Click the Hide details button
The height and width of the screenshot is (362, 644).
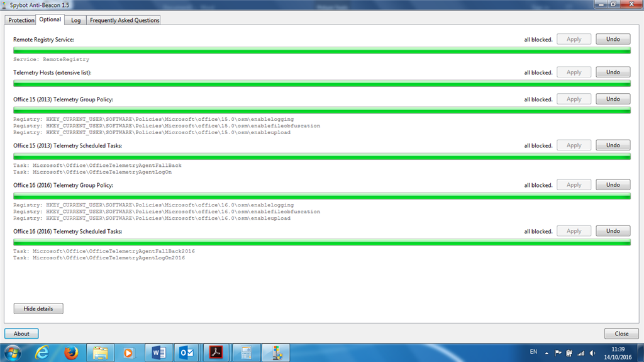38,308
